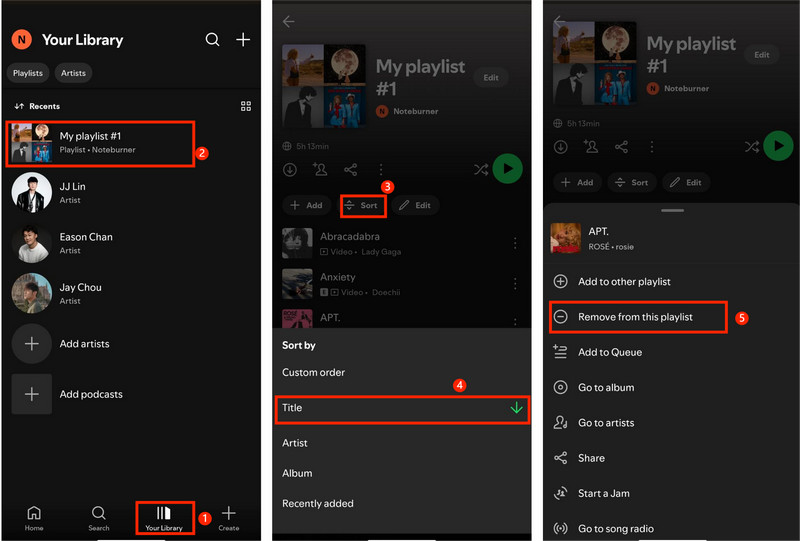This screenshot has height=541, width=800.
Task: Open the N profile avatar
Action: pyautogui.click(x=21, y=39)
